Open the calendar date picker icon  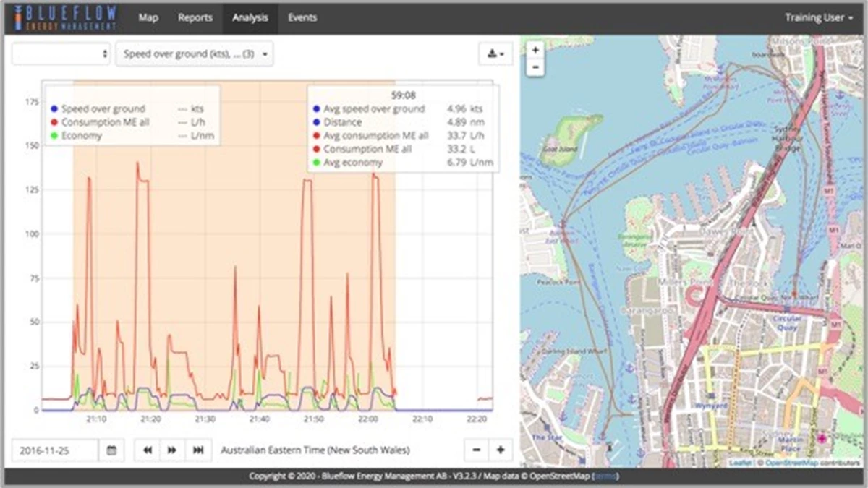click(x=111, y=450)
